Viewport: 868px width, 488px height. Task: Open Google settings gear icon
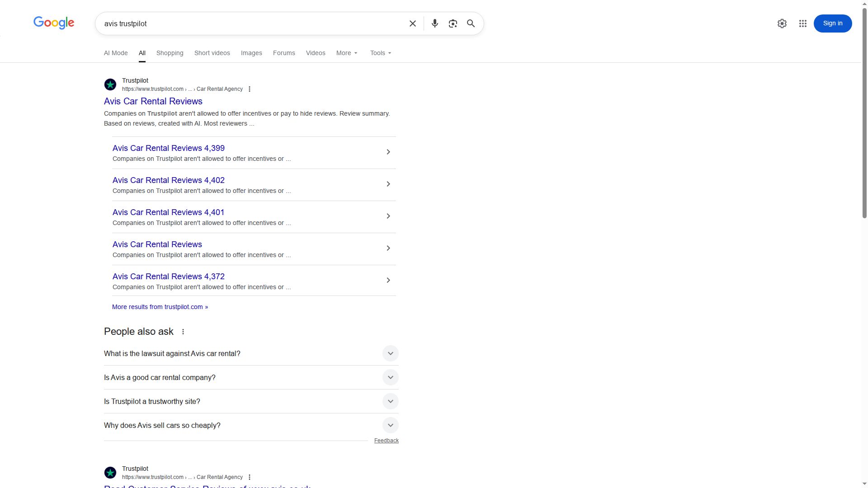coord(782,23)
